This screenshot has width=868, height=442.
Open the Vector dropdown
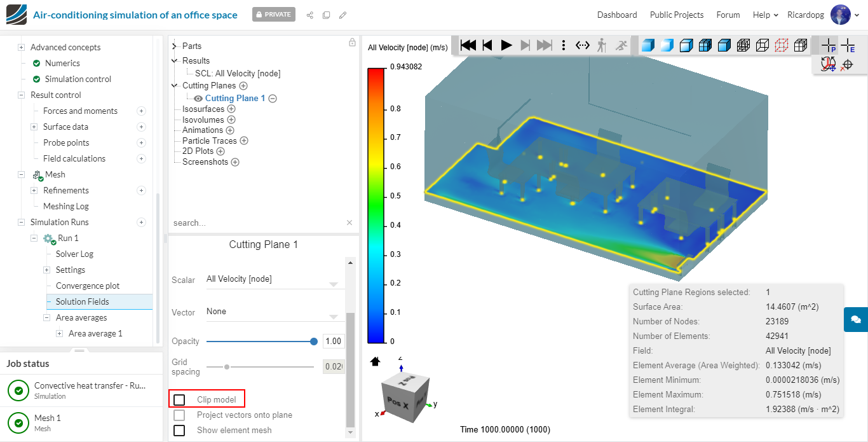tap(275, 312)
